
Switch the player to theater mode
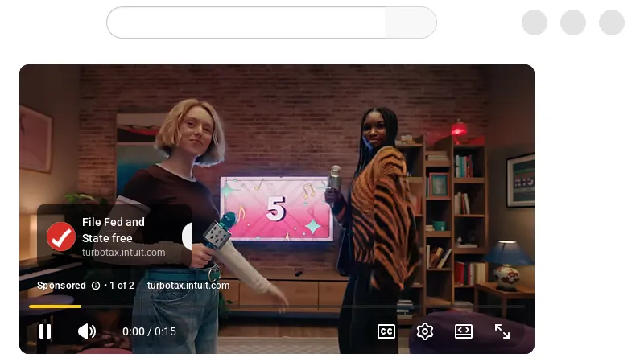[464, 331]
